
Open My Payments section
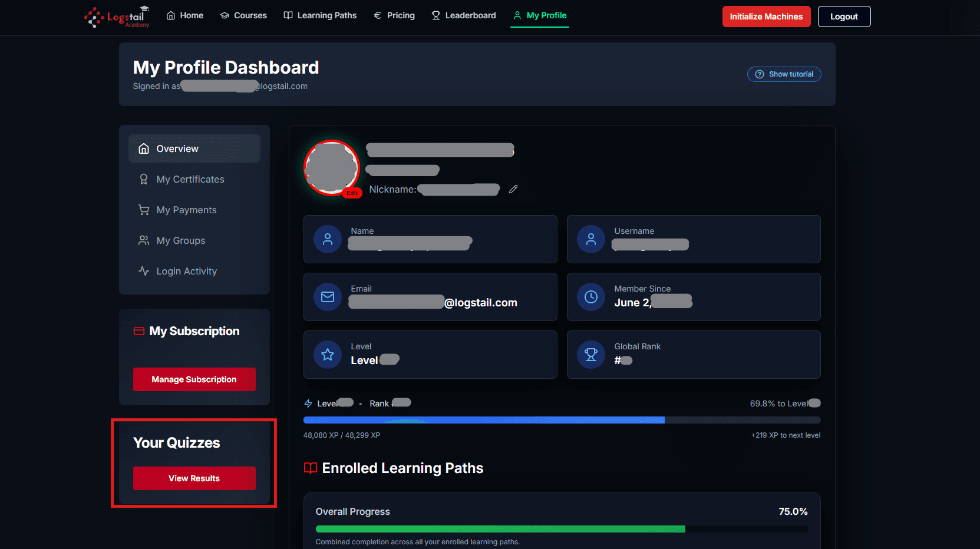[194, 210]
